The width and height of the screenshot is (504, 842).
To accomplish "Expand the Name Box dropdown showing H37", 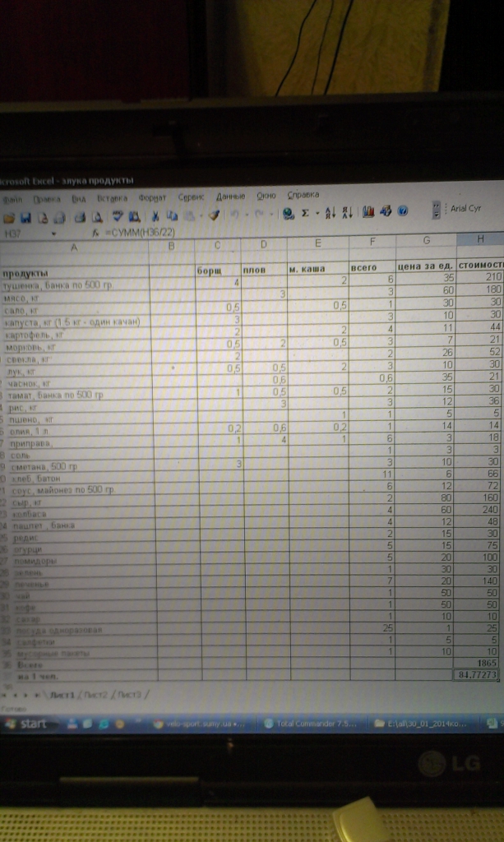I will (53, 234).
